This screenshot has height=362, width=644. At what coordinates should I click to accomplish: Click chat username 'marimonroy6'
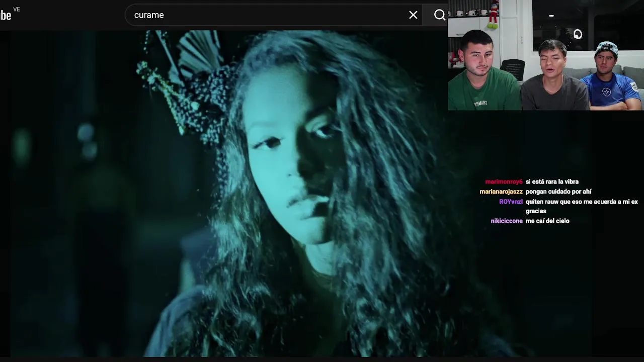click(504, 182)
